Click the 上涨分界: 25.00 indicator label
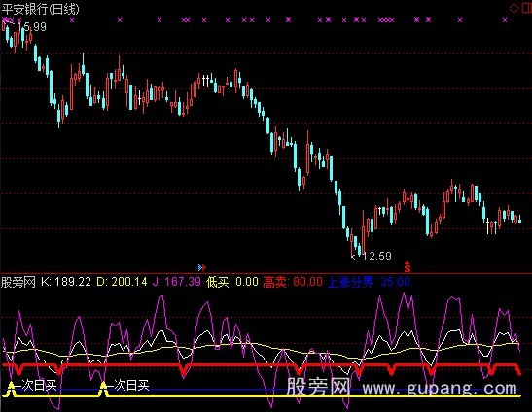The height and width of the screenshot is (412, 532). tap(369, 282)
